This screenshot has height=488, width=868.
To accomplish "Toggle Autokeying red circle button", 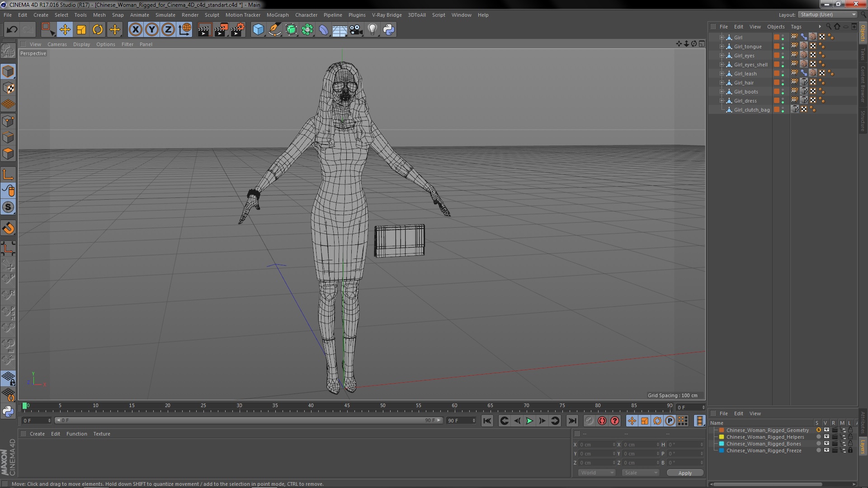I will click(x=615, y=421).
